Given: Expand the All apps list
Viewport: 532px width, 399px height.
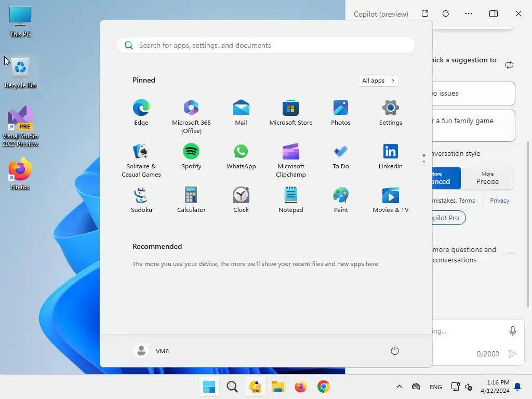Looking at the screenshot, I should (378, 81).
